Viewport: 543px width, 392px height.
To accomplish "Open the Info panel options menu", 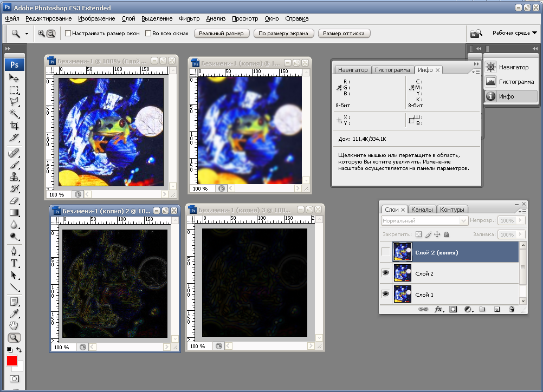I will pyautogui.click(x=476, y=71).
